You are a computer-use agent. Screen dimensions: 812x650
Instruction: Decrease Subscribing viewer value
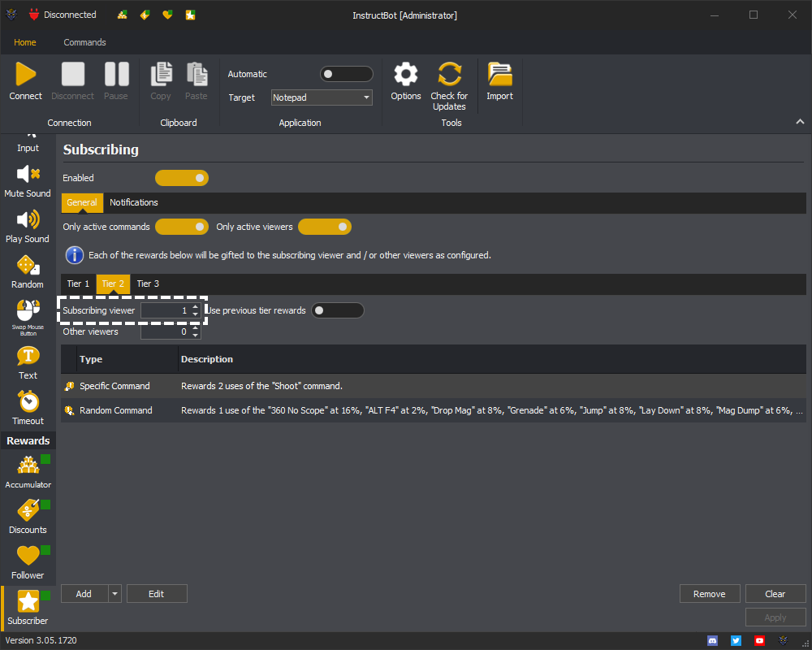coord(195,314)
